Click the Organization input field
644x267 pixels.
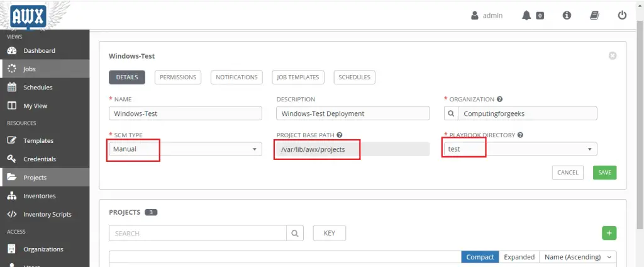[528, 113]
